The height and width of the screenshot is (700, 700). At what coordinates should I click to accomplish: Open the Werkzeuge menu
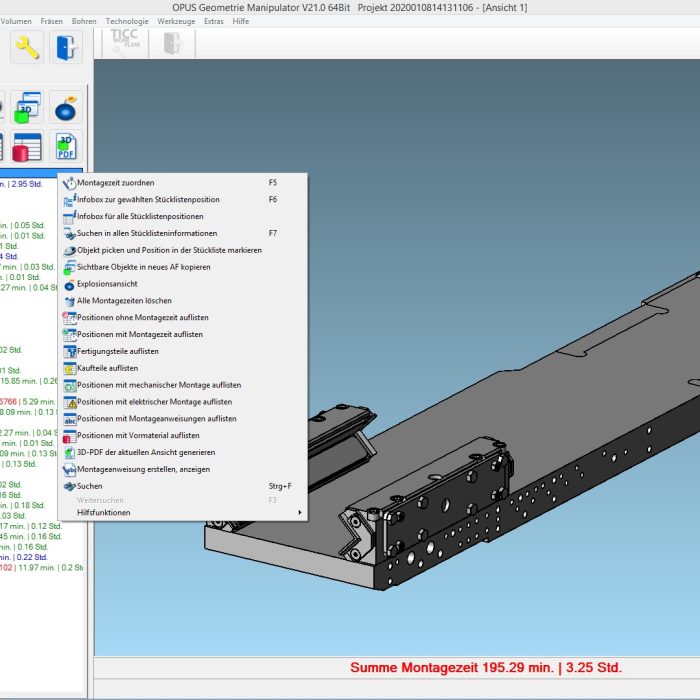point(176,21)
